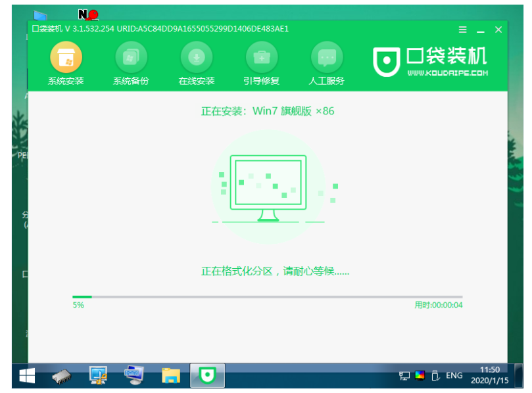Viewport: 532px width, 393px height.
Task: Open the red N desktop icon
Action: click(x=88, y=14)
